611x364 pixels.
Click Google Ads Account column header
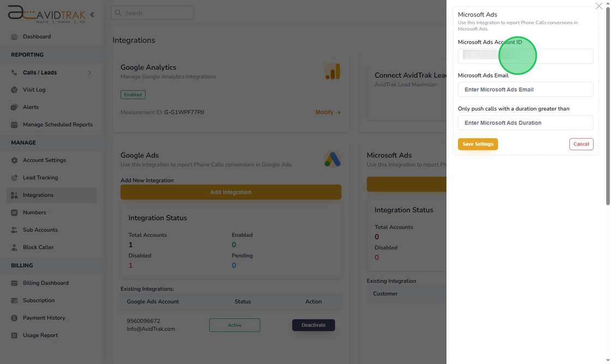click(x=153, y=302)
